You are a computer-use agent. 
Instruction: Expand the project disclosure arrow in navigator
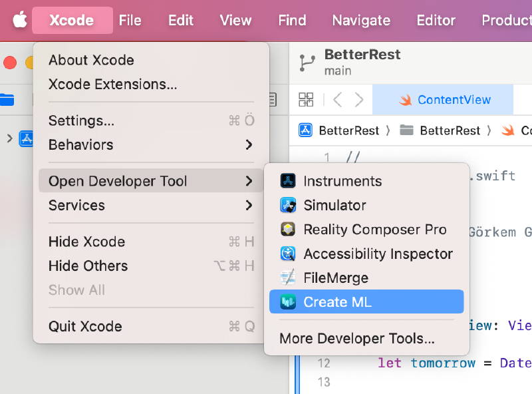[x=10, y=138]
